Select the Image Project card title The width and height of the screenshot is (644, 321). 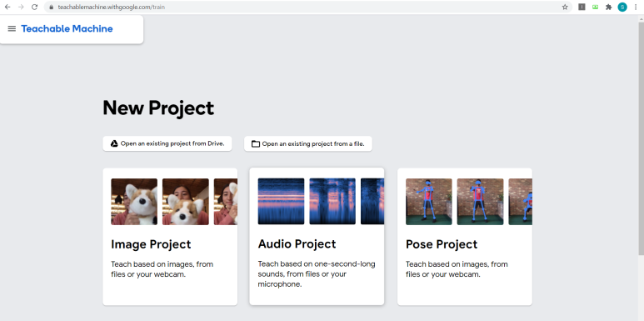151,244
